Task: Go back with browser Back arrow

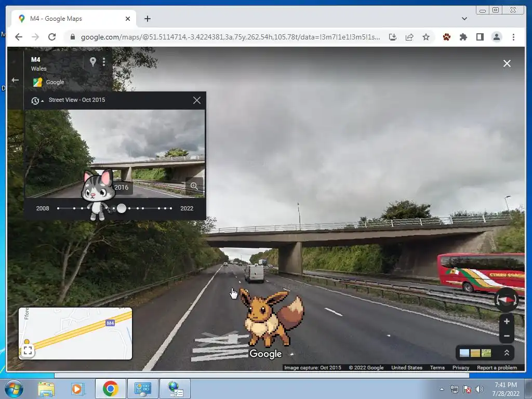Action: tap(19, 37)
